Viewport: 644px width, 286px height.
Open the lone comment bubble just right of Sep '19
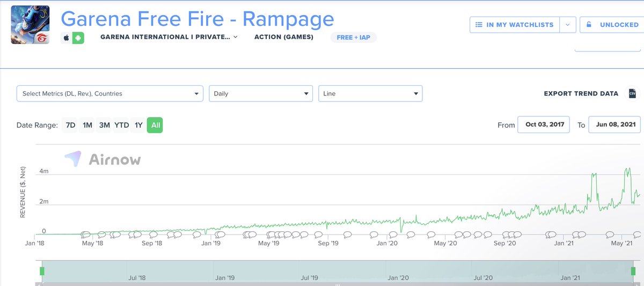click(x=347, y=234)
